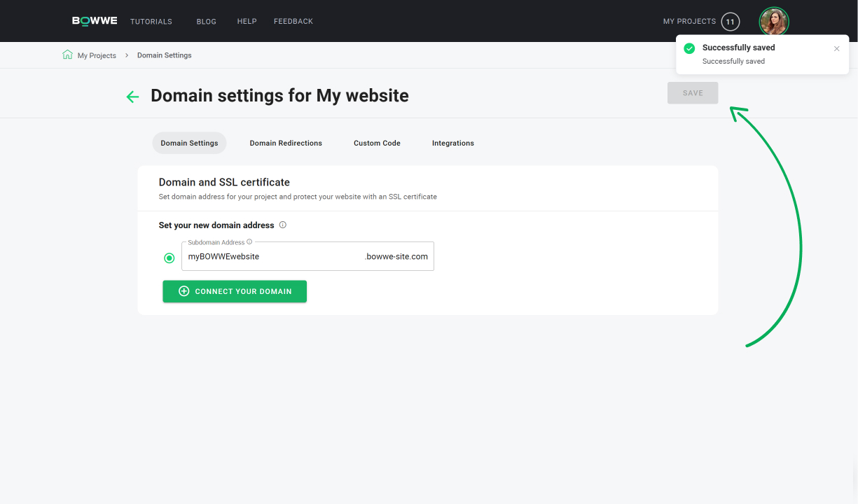858x504 pixels.
Task: Click into the myBOWWEwebsite subdomain field
Action: click(273, 257)
